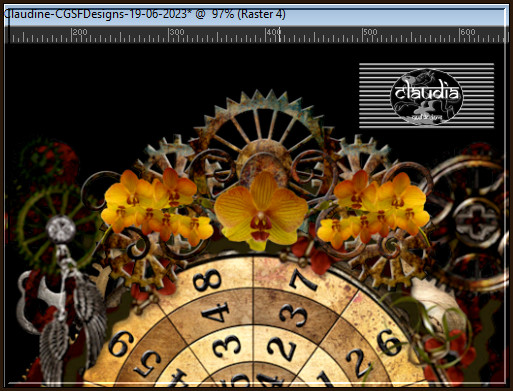Image resolution: width=513 pixels, height=391 pixels.
Task: Click the number 8 on the dial
Action: (208, 280)
